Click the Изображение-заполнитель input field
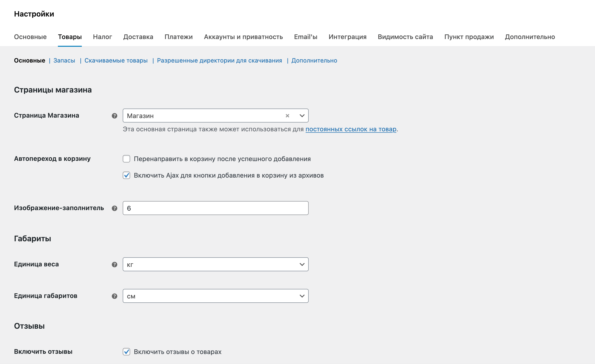 pyautogui.click(x=215, y=208)
